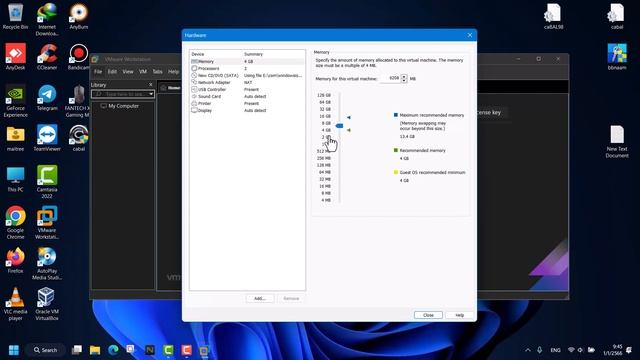This screenshot has width=640, height=360.
Task: Open the Help menu in VMware Workstation
Action: [173, 71]
